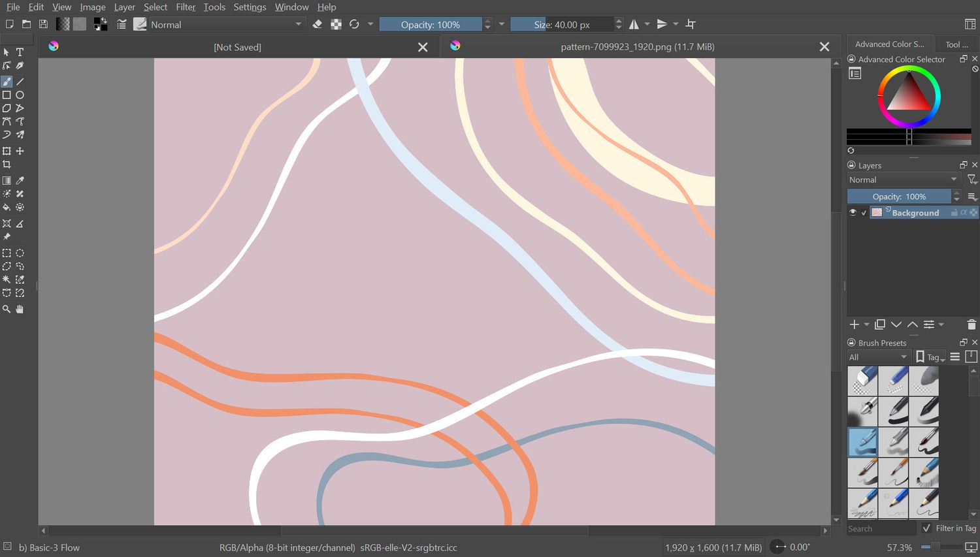Select the Rectangular Selection tool
Viewport: 980px width, 557px height.
[x=7, y=253]
